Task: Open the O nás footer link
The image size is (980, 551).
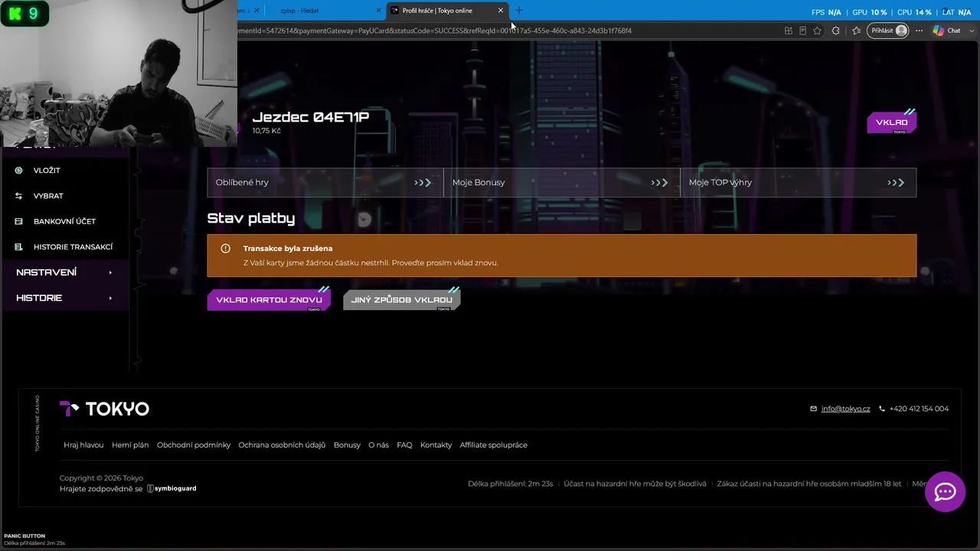Action: point(378,445)
